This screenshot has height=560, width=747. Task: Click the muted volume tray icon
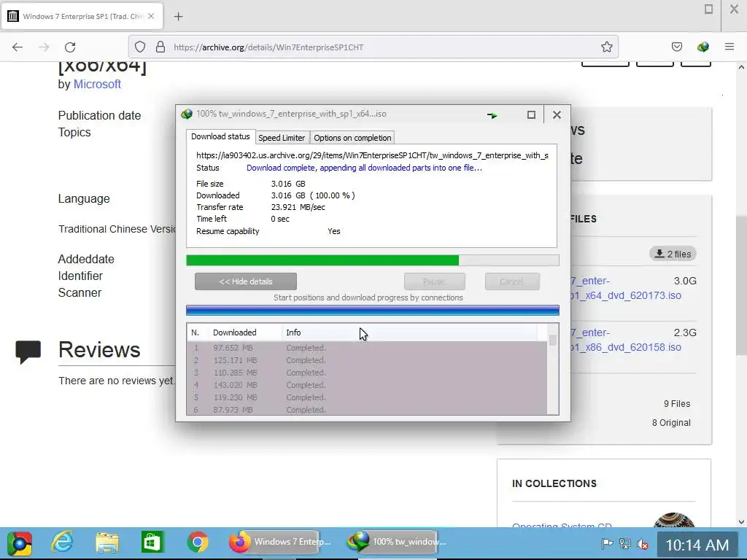[x=643, y=544]
